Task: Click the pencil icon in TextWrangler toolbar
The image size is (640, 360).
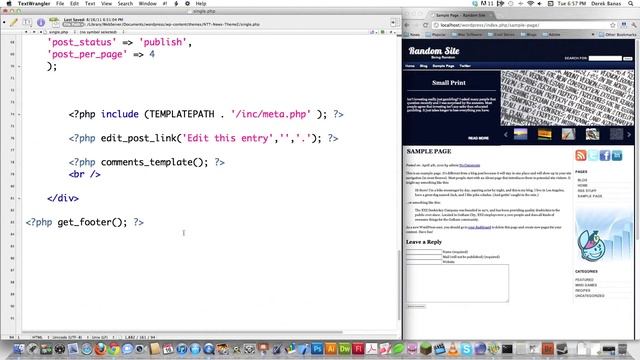Action: [x=13, y=22]
